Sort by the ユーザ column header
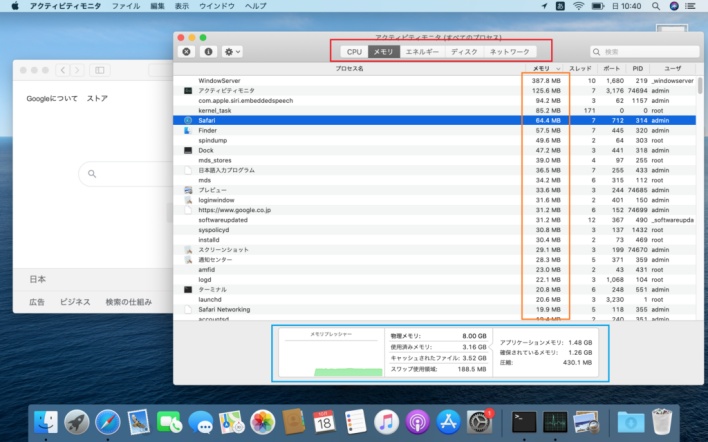 click(x=672, y=69)
